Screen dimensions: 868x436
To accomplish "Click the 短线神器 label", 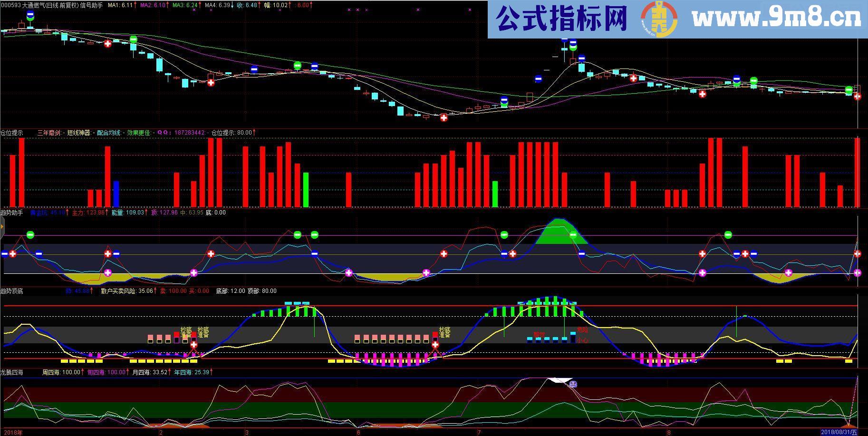I will [79, 133].
